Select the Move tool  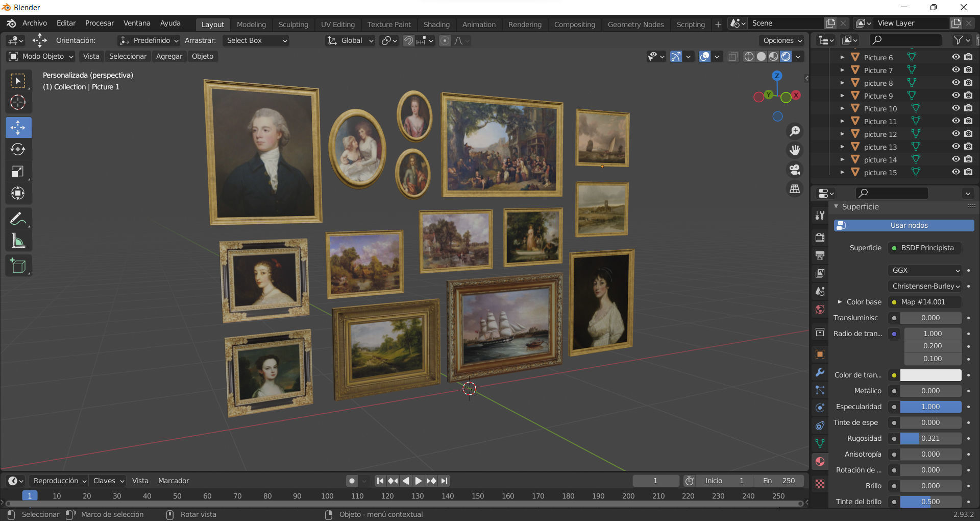point(18,127)
